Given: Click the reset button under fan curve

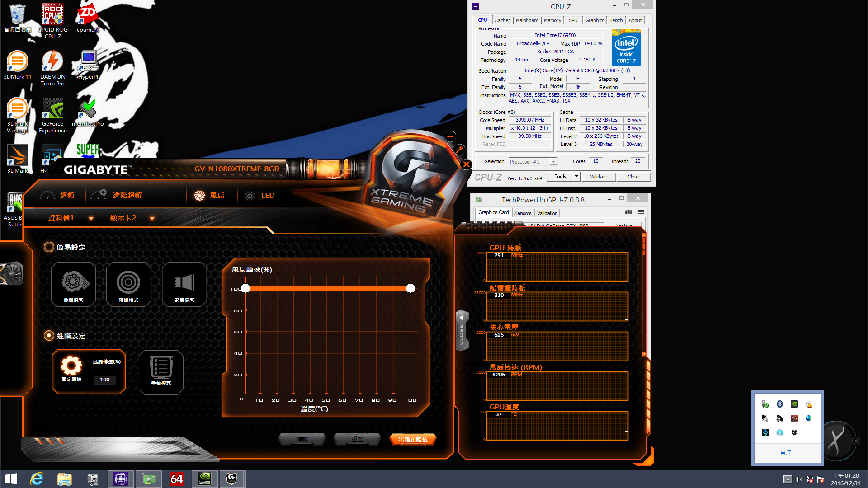Looking at the screenshot, I should (357, 439).
